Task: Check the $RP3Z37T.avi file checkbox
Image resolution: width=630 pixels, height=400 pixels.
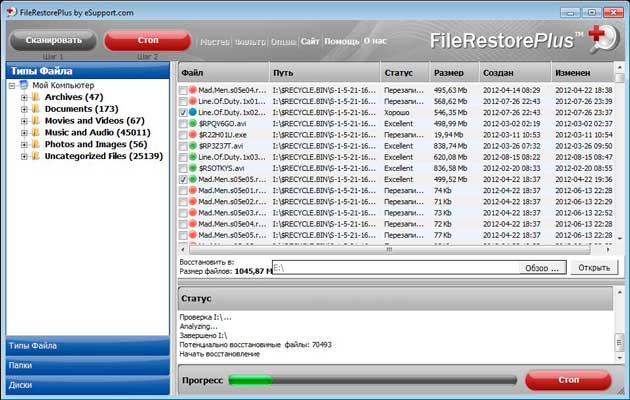Action: tap(183, 146)
